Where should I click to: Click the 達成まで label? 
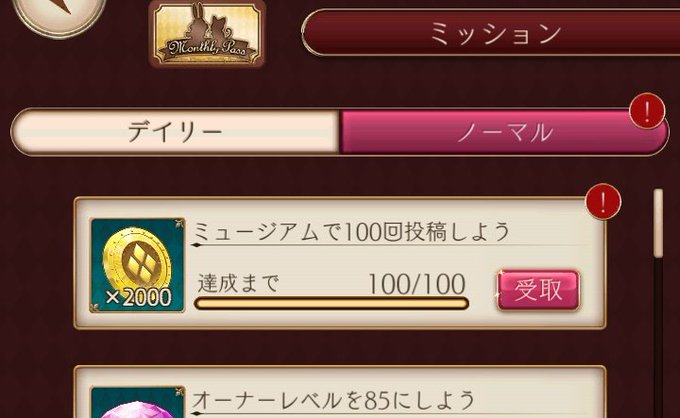pyautogui.click(x=238, y=284)
